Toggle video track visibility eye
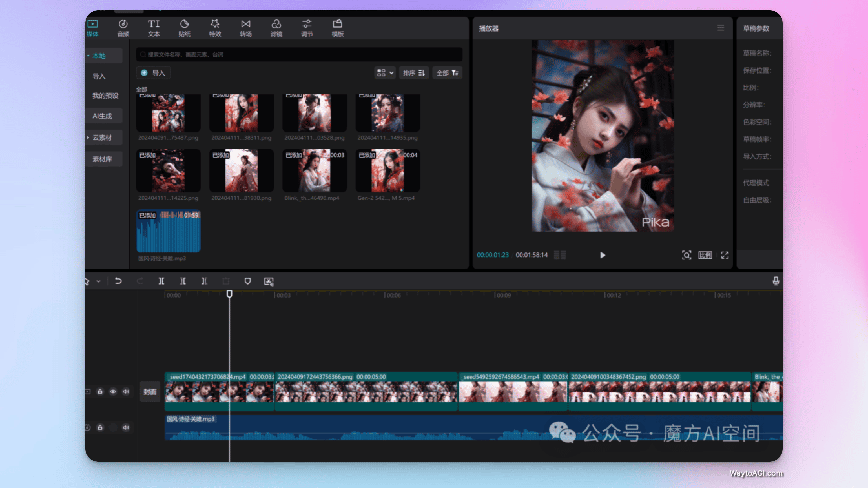Viewport: 868px width, 488px height. pyautogui.click(x=113, y=391)
